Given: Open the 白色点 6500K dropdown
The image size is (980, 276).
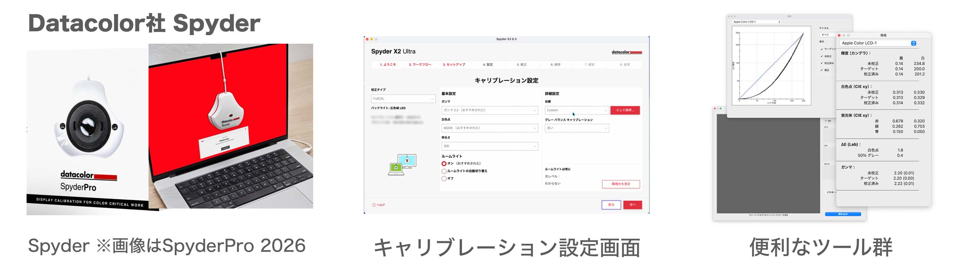Looking at the screenshot, I should click(x=490, y=128).
